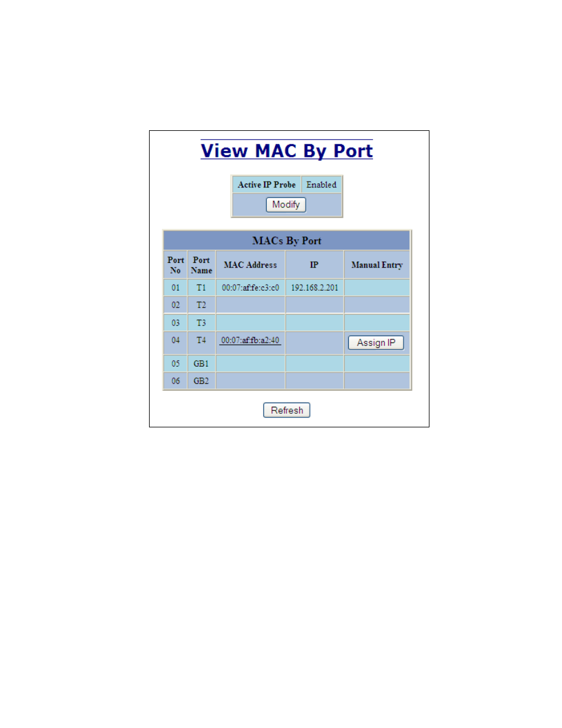Click port name T1
This screenshot has width=562, height=728.
click(x=201, y=288)
